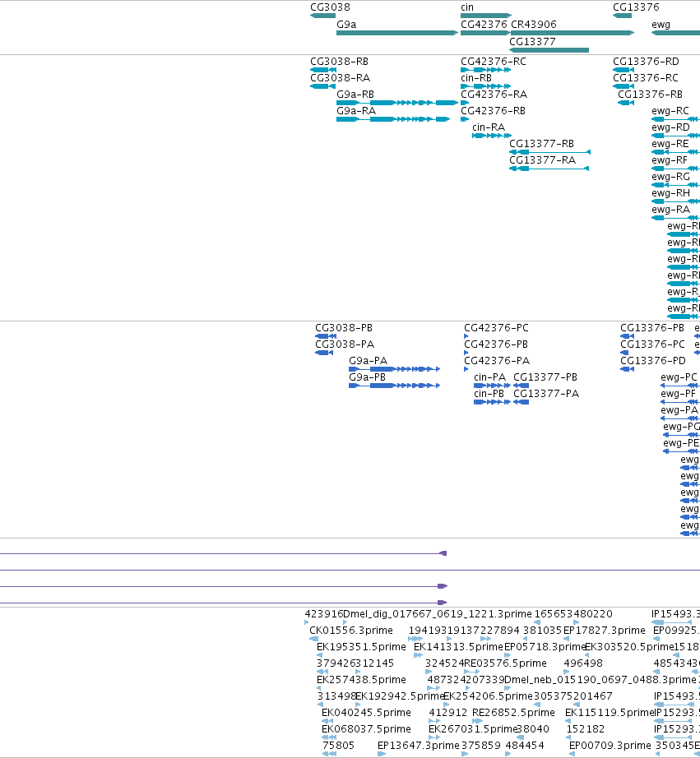
Task: Open the EK068037.5prime EST label
Action: (x=366, y=729)
